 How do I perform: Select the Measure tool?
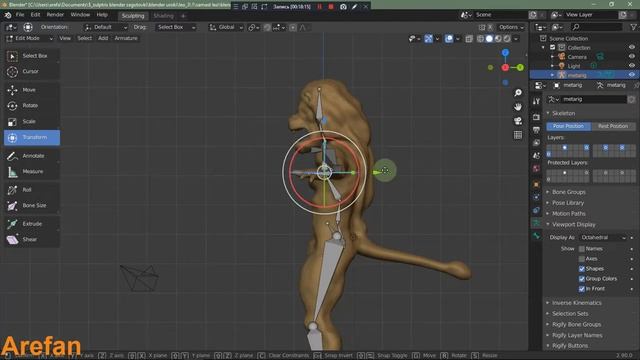pyautogui.click(x=32, y=172)
